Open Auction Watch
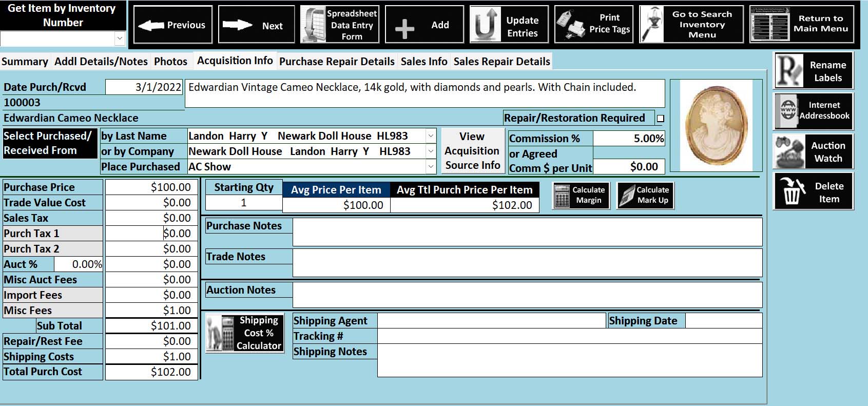868x406 pixels. [x=813, y=152]
